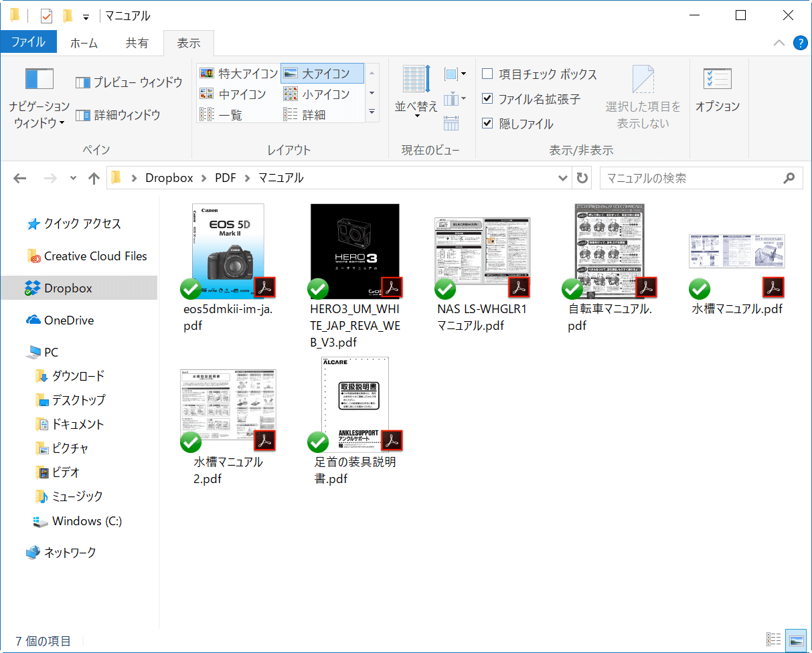The height and width of the screenshot is (653, 812).
Task: Open the Add columns dropdown in Current View
Action: pos(455,99)
